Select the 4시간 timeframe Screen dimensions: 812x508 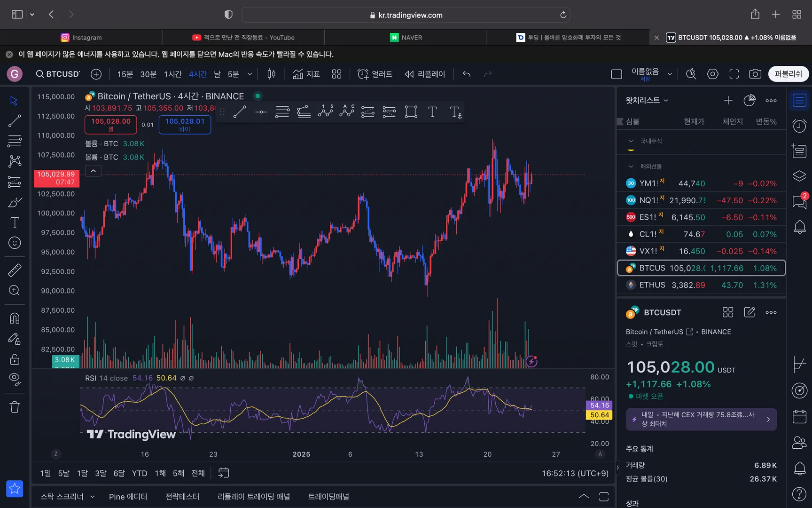(x=198, y=74)
